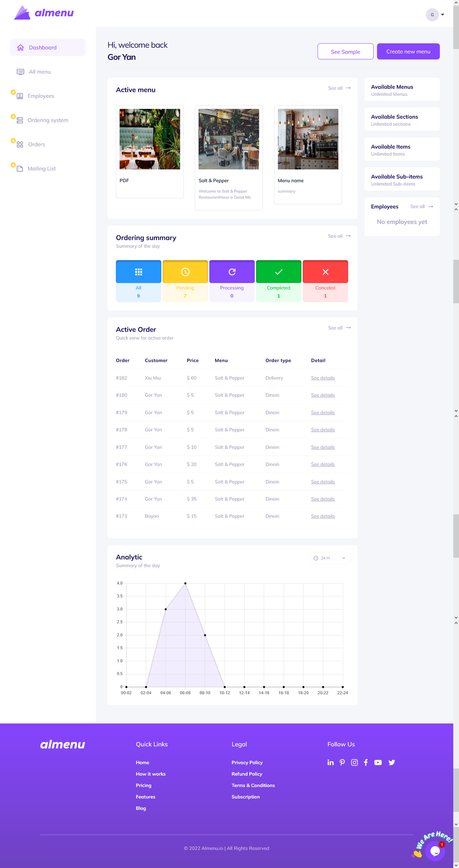Filter orders by the Completed status tile
The height and width of the screenshot is (868, 459).
279,281
